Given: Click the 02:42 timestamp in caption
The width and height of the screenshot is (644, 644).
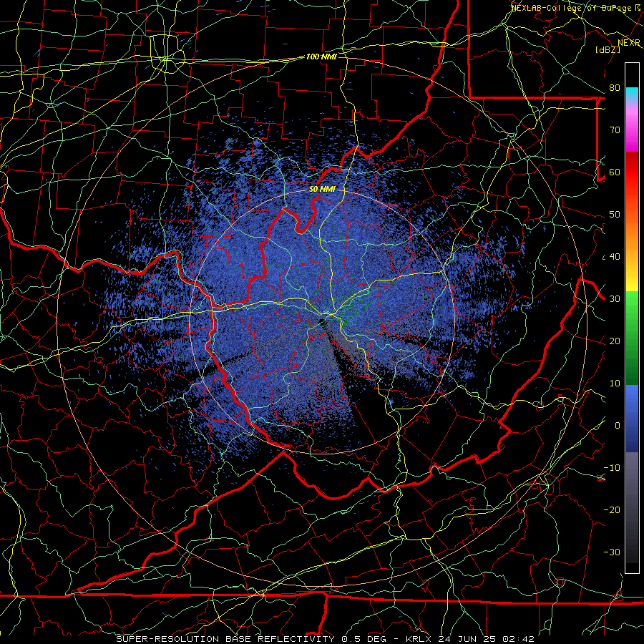Looking at the screenshot, I should (x=518, y=639).
